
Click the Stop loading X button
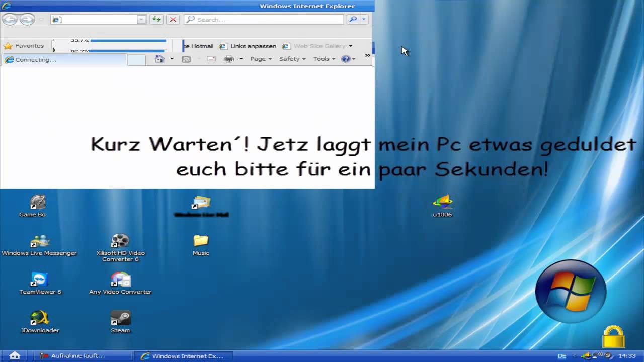pyautogui.click(x=173, y=20)
